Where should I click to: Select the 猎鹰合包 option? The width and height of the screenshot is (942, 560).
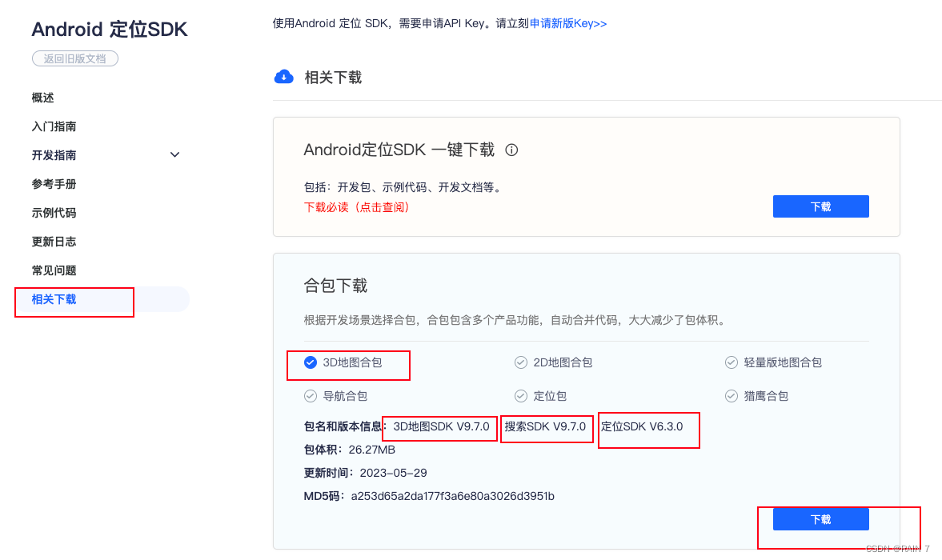756,396
